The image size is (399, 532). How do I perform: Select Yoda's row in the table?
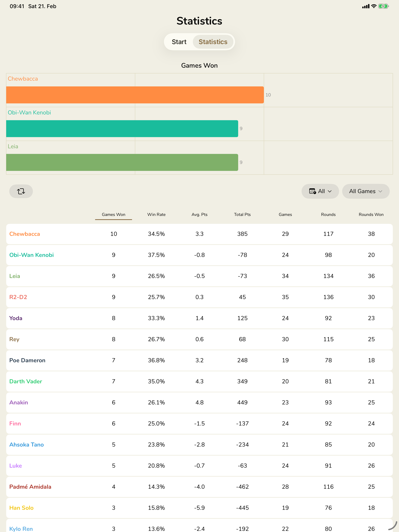[16, 318]
